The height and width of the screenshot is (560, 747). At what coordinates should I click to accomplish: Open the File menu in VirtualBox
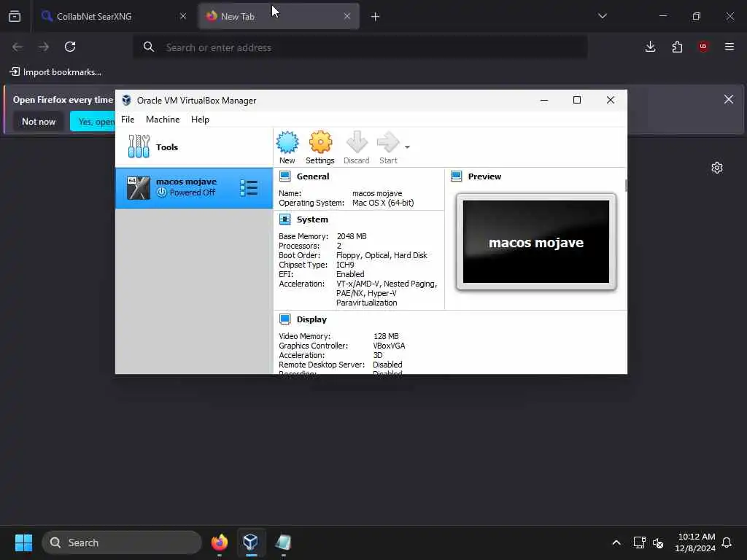(x=128, y=120)
